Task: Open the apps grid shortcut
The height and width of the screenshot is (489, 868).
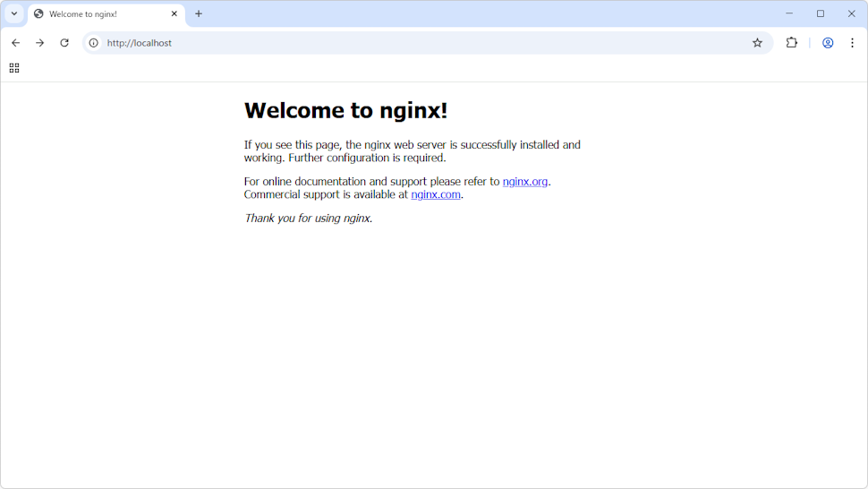Action: tap(14, 68)
